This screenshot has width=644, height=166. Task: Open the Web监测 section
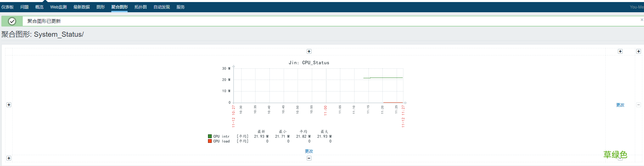pos(58,7)
